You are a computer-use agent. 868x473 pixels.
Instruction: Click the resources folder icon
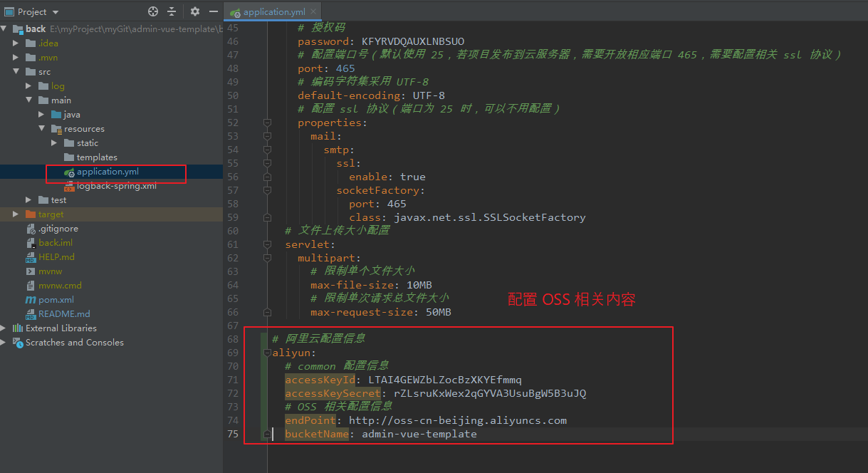click(56, 129)
